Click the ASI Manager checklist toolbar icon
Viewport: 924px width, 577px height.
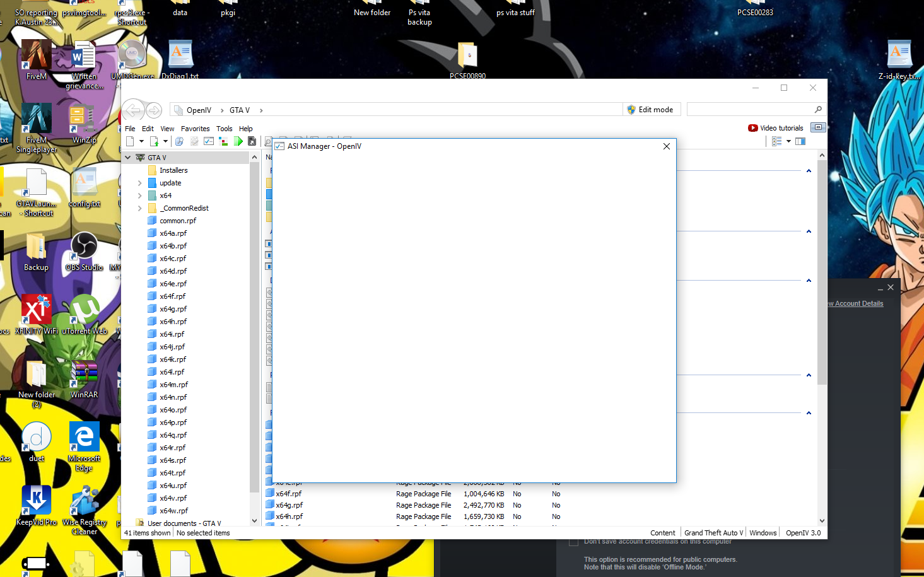pos(209,141)
